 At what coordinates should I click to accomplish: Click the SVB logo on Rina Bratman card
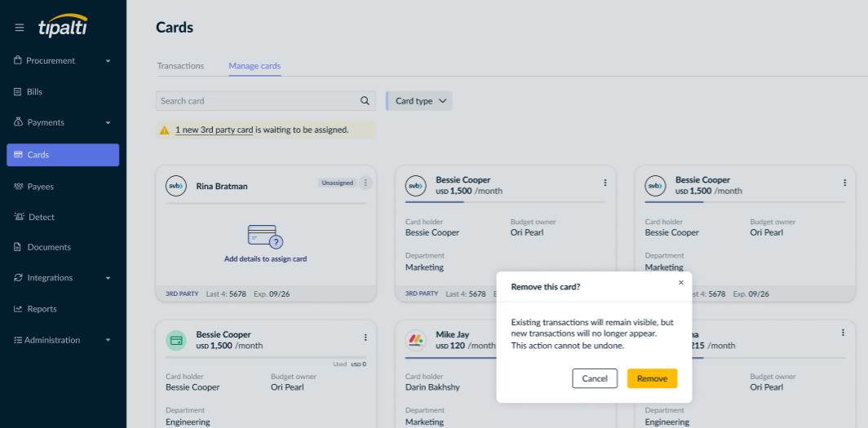coord(176,186)
